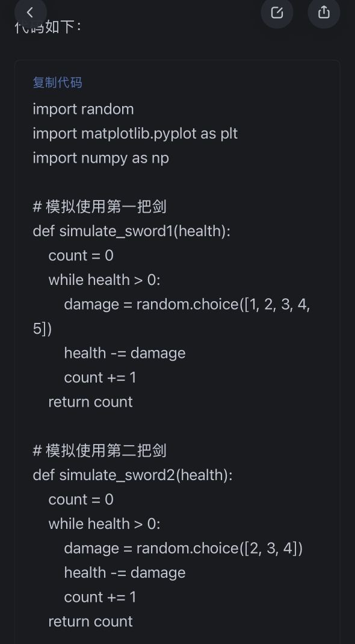Screen dimensions: 355x644
Task: Select the random.choice([2, 3, 4]) line
Action: [184, 548]
